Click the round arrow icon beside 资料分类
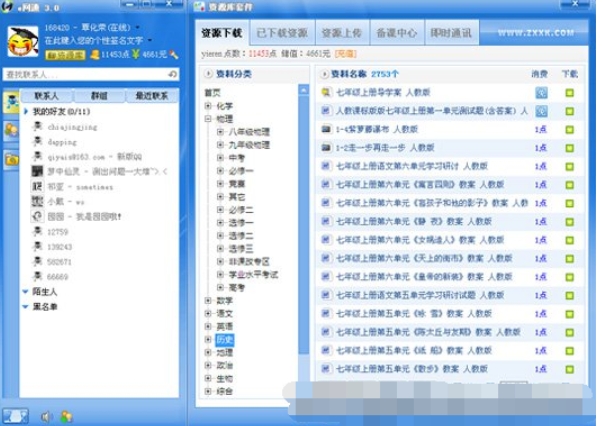 point(208,74)
